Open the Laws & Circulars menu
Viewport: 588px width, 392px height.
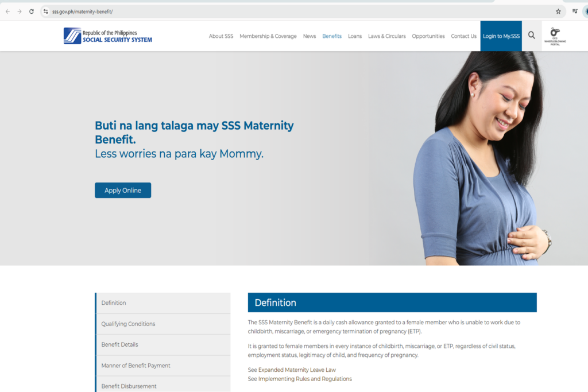pos(386,36)
